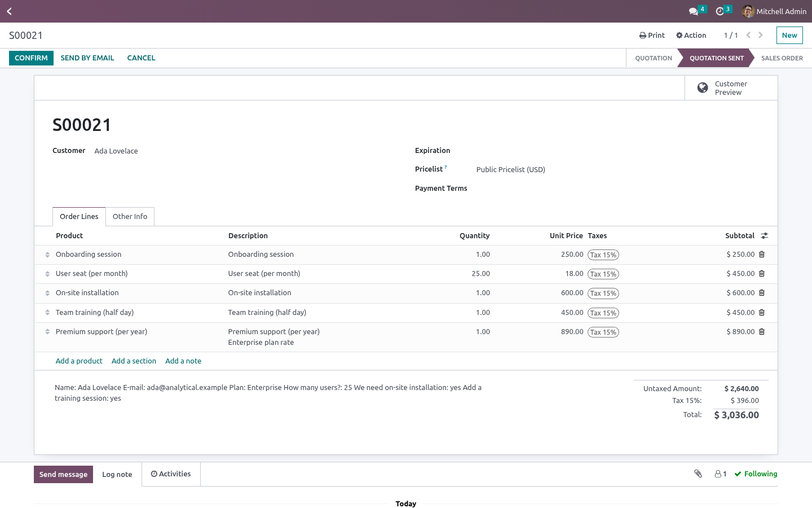Open optional columns settings icon
Viewport: 812px width, 508px height.
click(765, 236)
